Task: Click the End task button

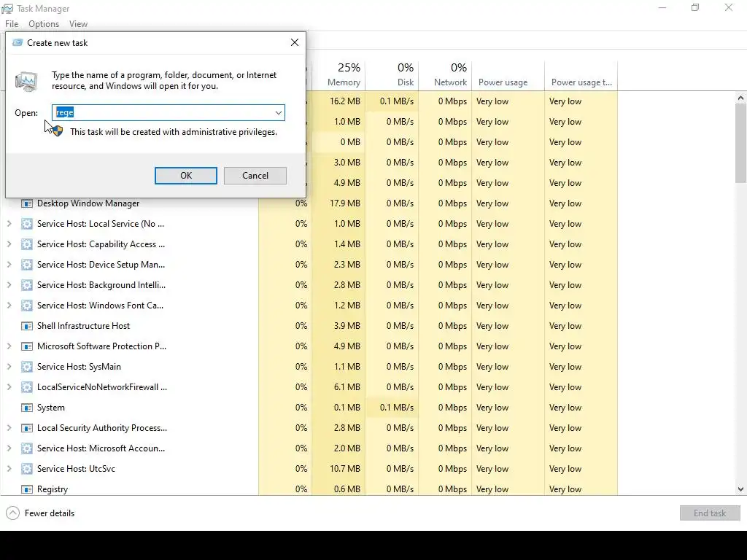Action: [x=709, y=513]
